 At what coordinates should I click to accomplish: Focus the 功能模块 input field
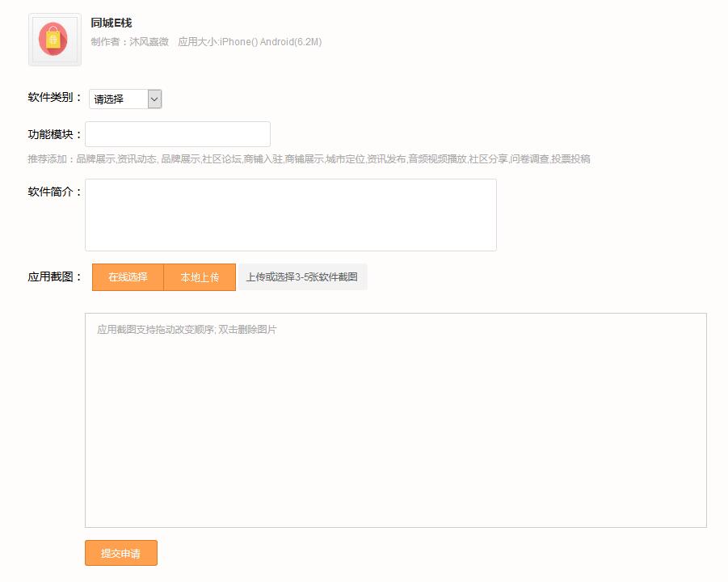pos(177,134)
